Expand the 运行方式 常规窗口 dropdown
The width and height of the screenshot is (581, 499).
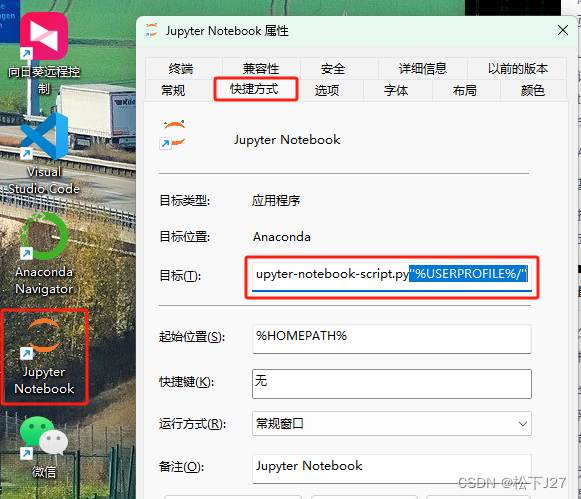point(392,423)
